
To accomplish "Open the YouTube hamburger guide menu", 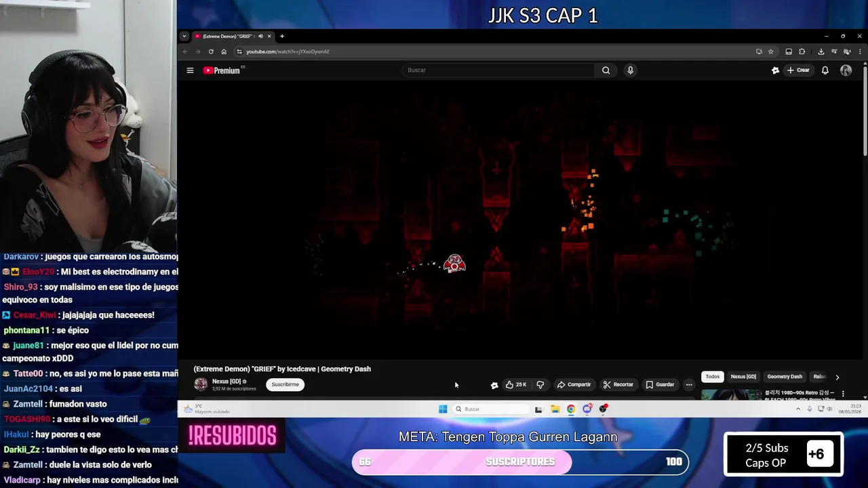I will coord(190,70).
